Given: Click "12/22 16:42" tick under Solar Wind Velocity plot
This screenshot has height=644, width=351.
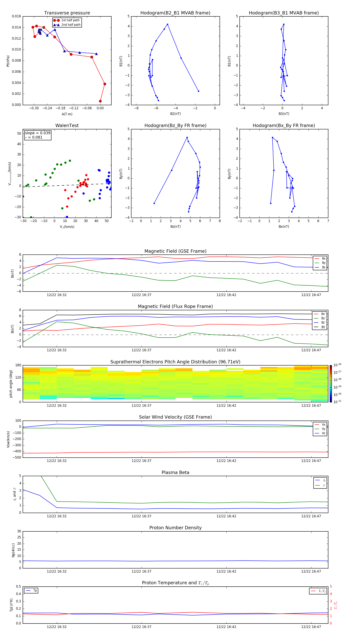Looking at the screenshot, I should click(226, 461).
